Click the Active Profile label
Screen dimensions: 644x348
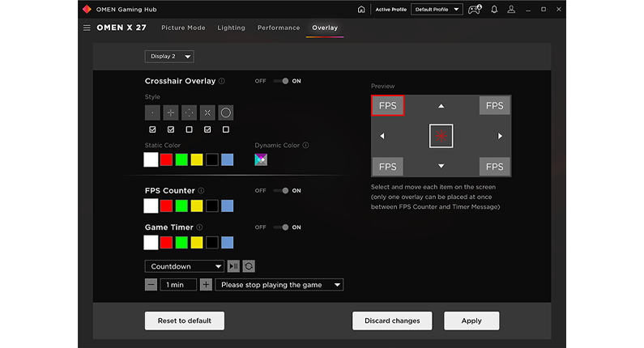(x=391, y=10)
